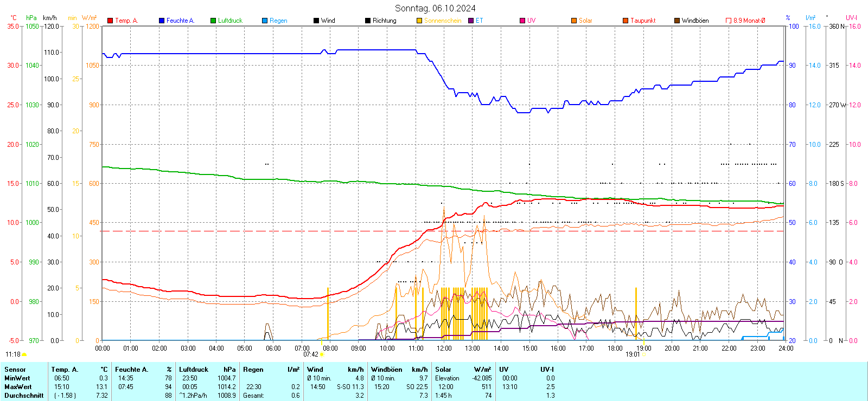The height and width of the screenshot is (401, 868).
Task: Click the MaxWert row label
Action: click(x=18, y=387)
